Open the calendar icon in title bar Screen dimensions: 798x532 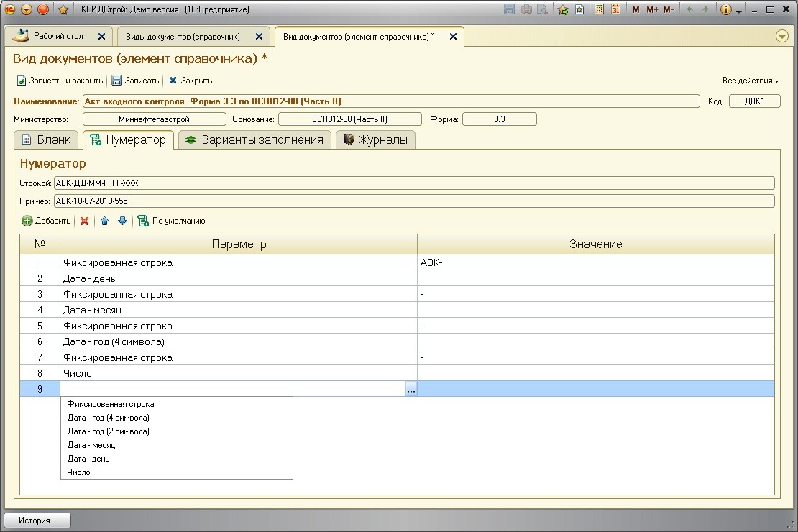[615, 9]
